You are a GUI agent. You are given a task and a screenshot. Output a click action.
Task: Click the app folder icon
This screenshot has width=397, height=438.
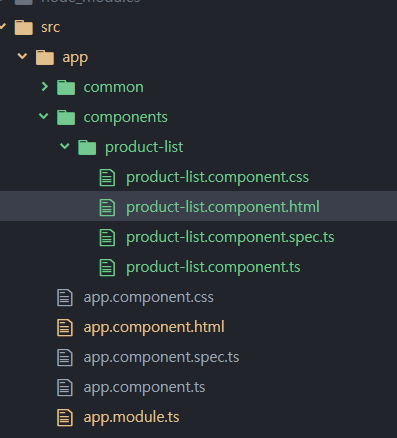(45, 57)
